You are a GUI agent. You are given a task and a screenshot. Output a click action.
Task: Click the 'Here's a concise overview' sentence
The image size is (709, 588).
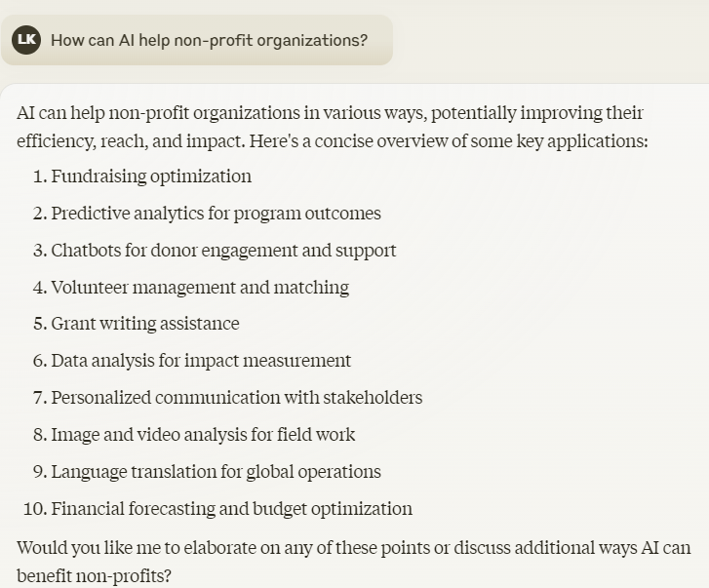coord(448,141)
